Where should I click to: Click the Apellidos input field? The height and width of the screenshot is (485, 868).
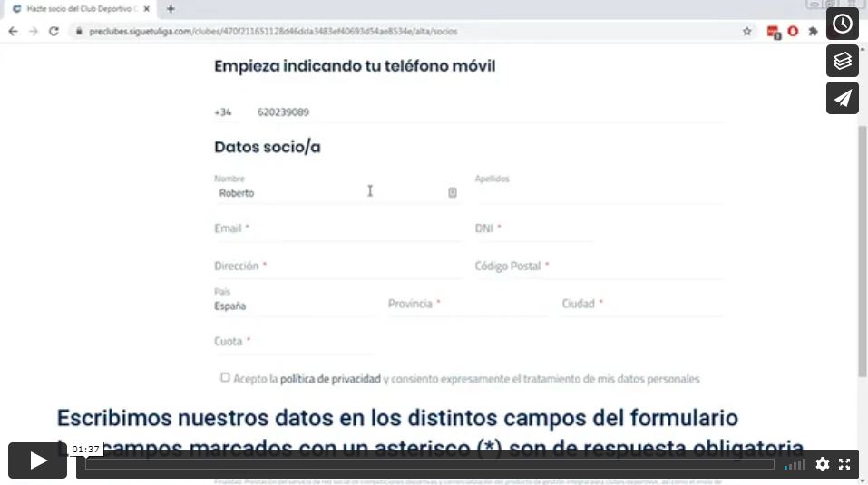[599, 193]
